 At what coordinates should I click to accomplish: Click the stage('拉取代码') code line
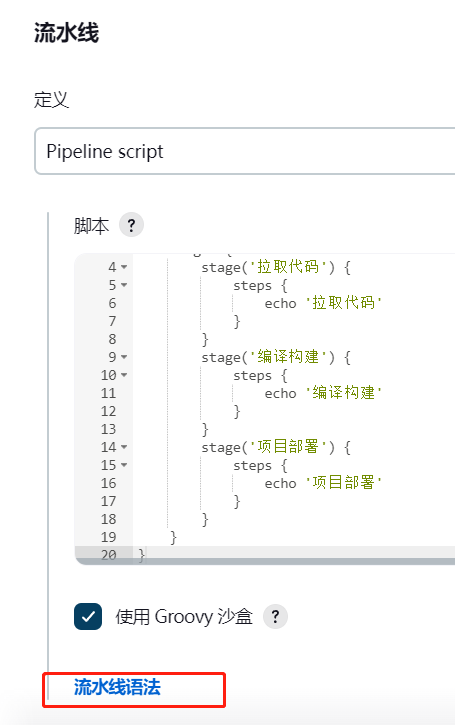276,267
